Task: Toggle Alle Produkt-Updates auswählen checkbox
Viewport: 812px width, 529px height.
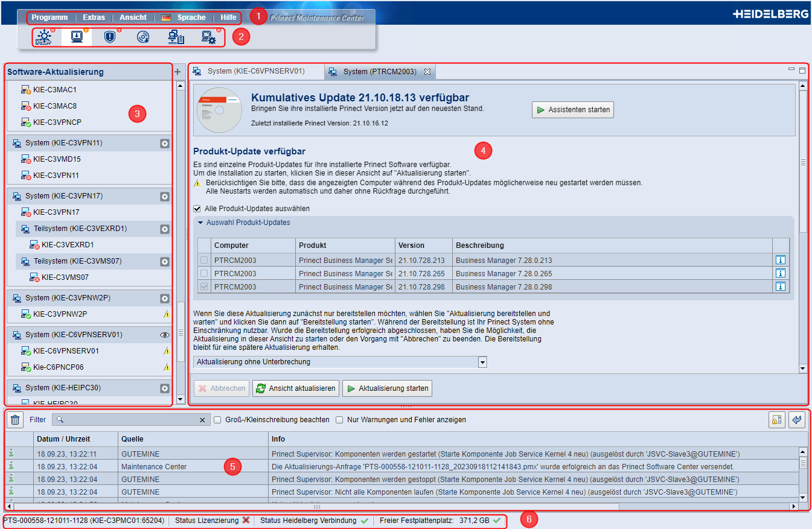Action: [x=197, y=209]
